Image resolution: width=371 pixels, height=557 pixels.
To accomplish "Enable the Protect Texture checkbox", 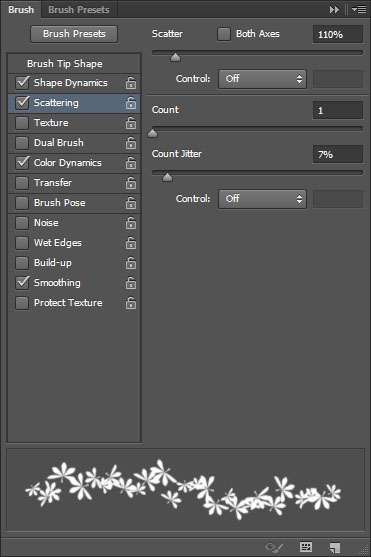I will click(22, 303).
